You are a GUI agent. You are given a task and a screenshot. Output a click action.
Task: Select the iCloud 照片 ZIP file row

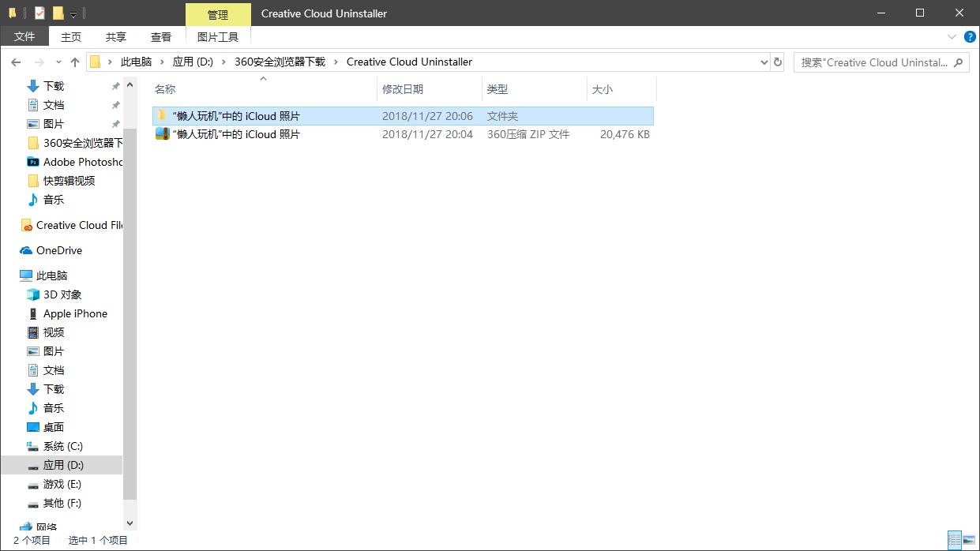(x=403, y=134)
